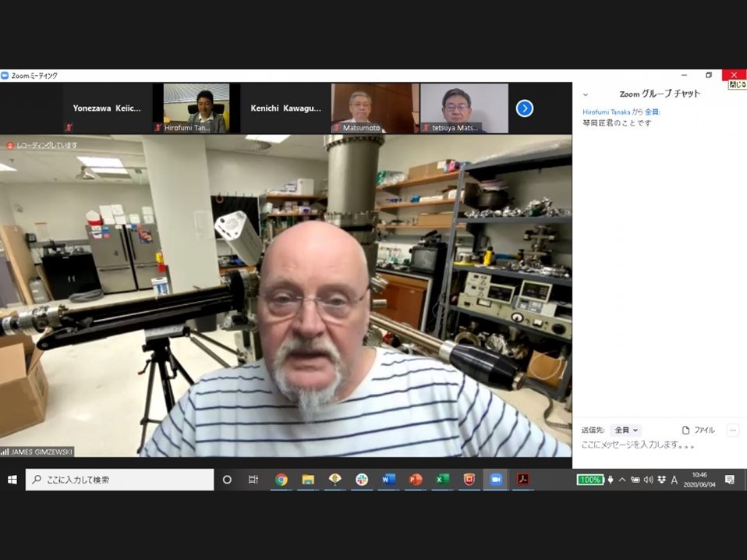Image resolution: width=747 pixels, height=560 pixels.
Task: Show hidden system tray icons
Action: pyautogui.click(x=622, y=480)
